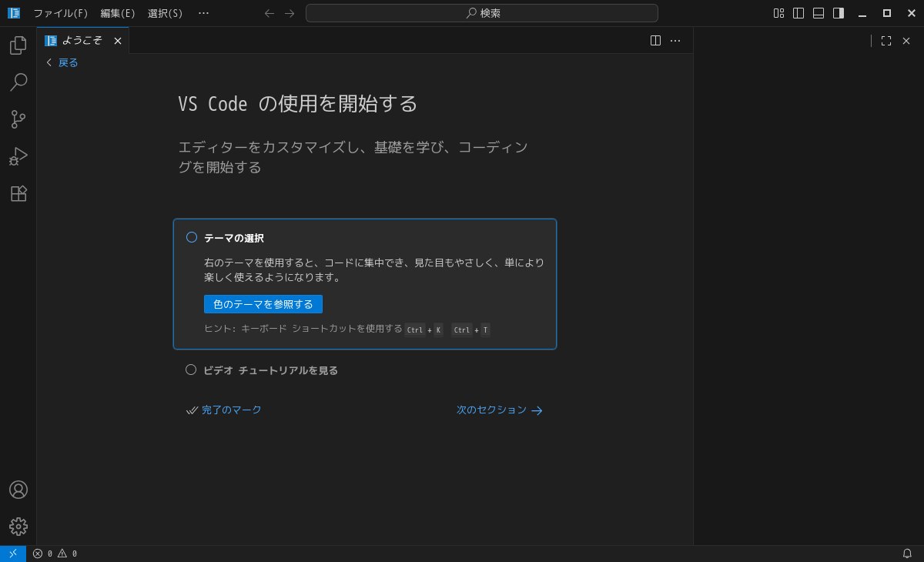Open the editor More Actions ellipsis
924x562 pixels.
coord(675,41)
